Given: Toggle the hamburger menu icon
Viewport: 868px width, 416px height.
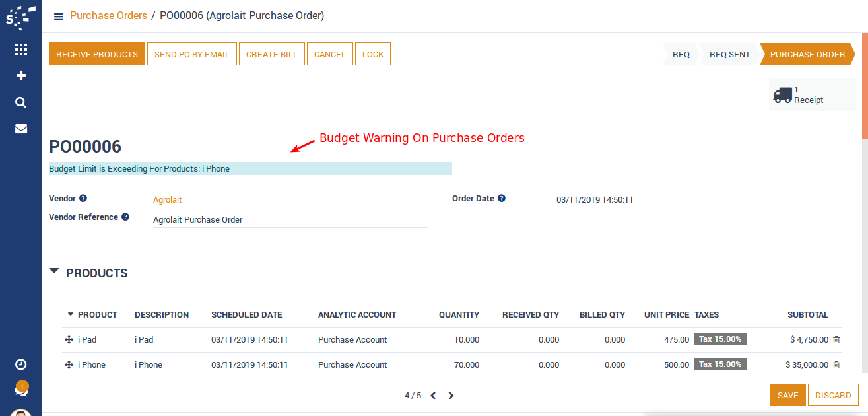Looking at the screenshot, I should click(x=59, y=17).
